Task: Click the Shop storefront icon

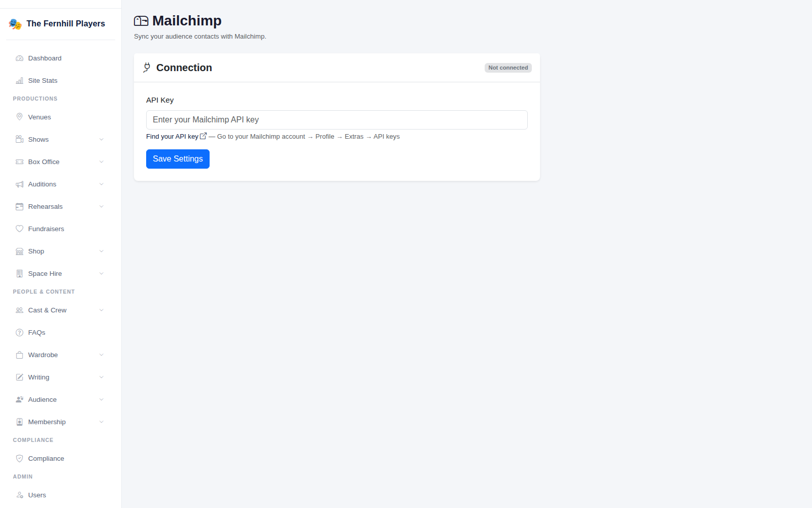Action: click(x=19, y=251)
